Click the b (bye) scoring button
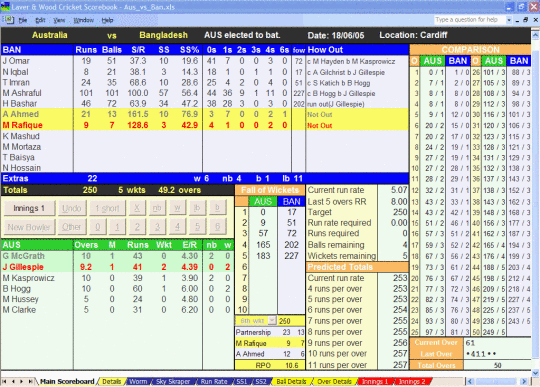The width and height of the screenshot is (540, 387). point(217,208)
